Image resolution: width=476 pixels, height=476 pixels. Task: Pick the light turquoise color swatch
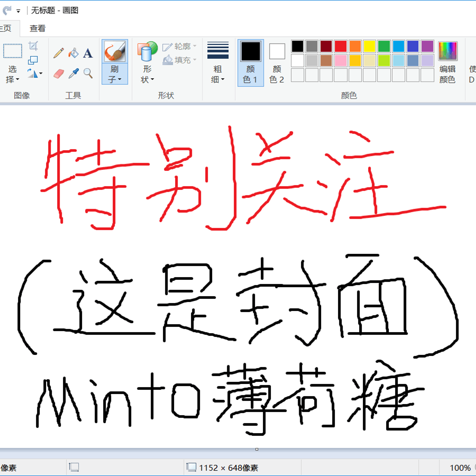click(398, 61)
